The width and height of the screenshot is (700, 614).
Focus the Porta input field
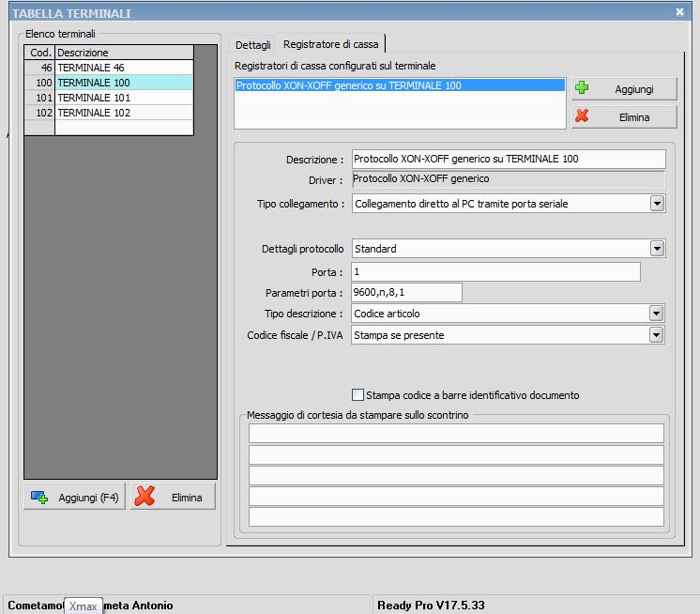point(495,271)
